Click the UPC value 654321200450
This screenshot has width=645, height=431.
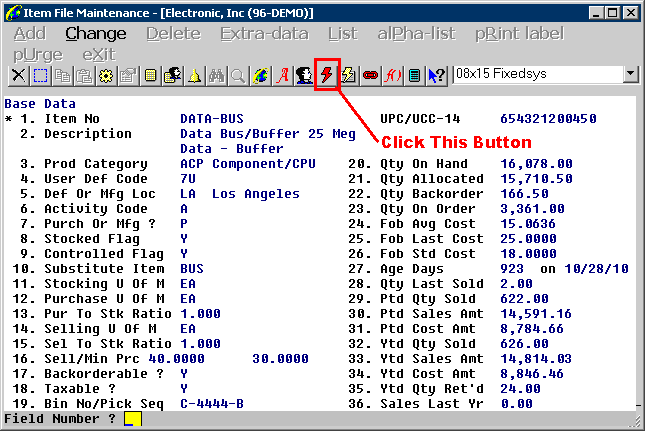point(548,119)
